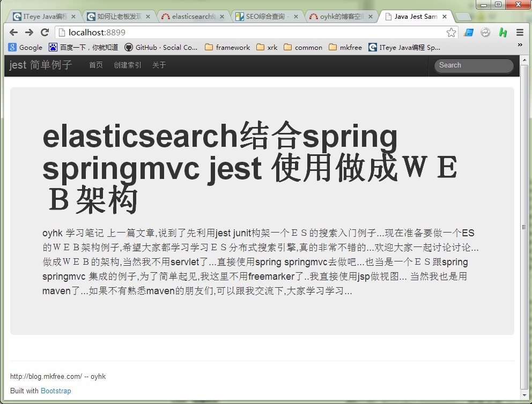Screen dimensions: 532x404
Task: Click the jest 简单例子 brand link
Action: tap(41, 65)
